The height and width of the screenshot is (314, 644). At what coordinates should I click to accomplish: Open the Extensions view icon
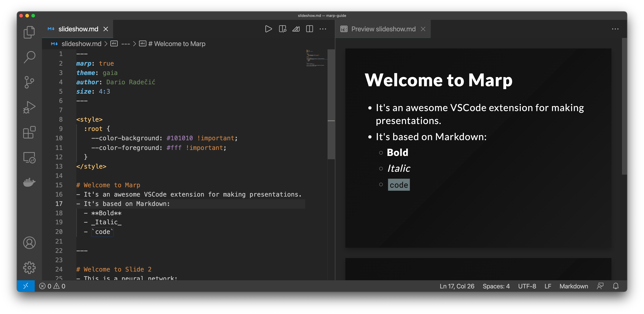pyautogui.click(x=29, y=132)
